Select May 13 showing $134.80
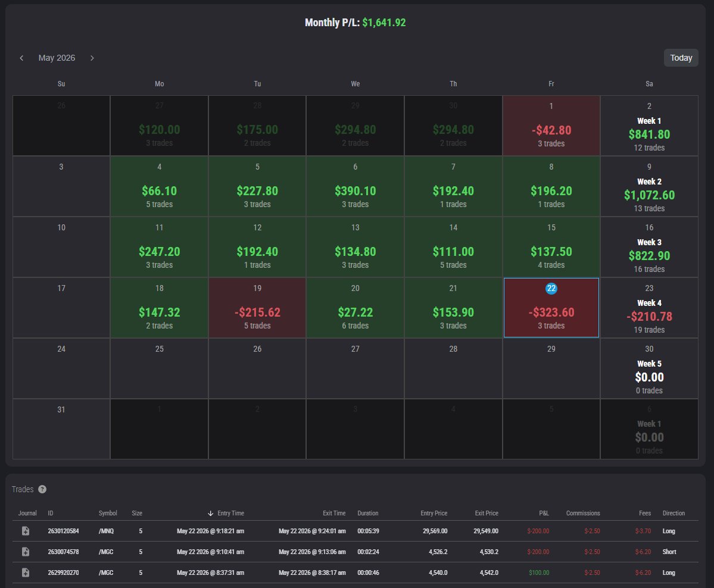Screen dimensions: 714x588 (355, 247)
